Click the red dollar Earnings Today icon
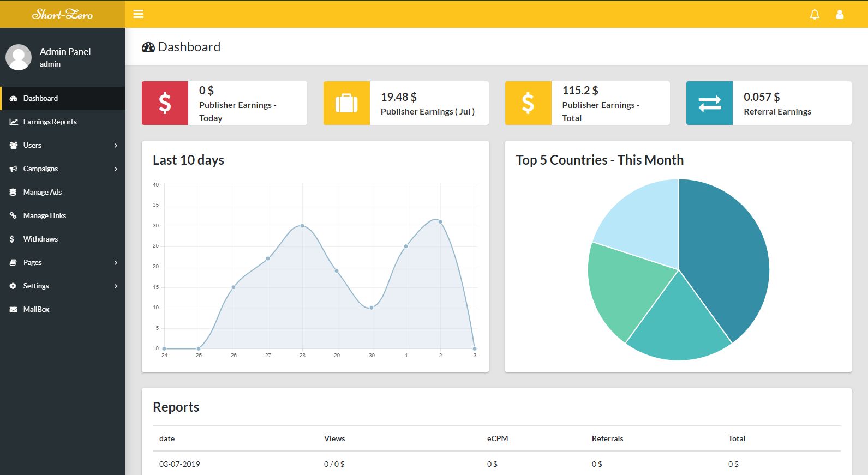Viewport: 868px width, 475px height. (165, 103)
